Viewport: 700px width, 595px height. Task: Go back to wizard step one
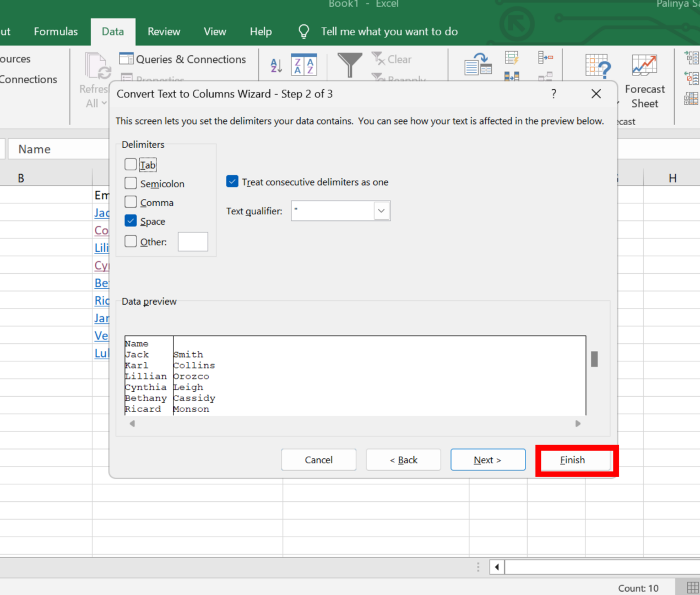coord(403,459)
